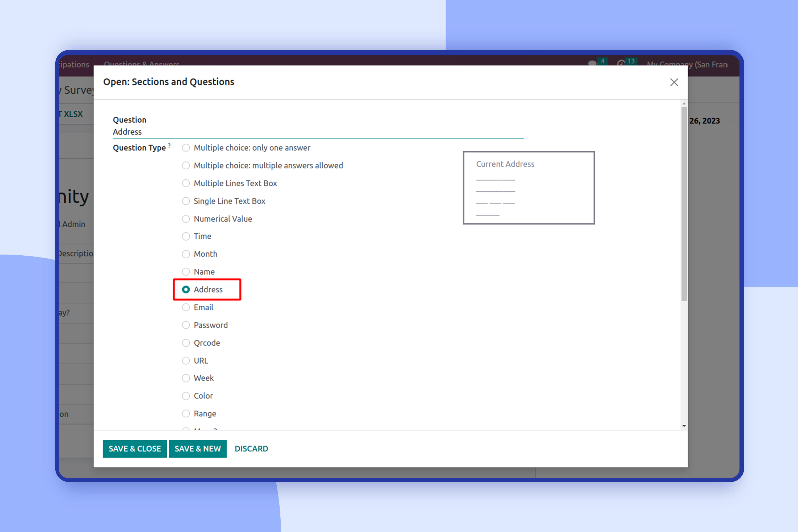Open the messages icon with badge 4
Viewport: 798px width, 532px height.
click(x=597, y=63)
